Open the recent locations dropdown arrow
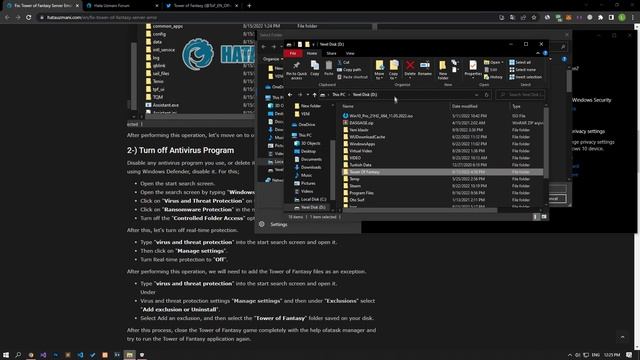 (x=307, y=95)
